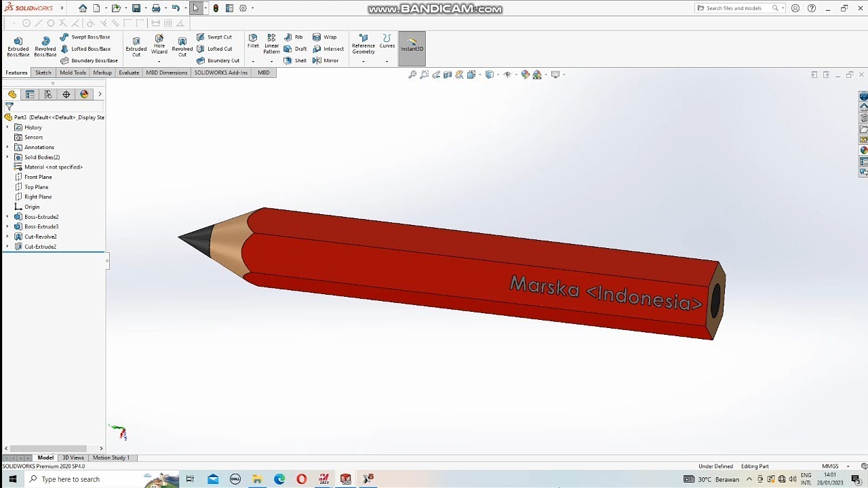Select the Linear Pattern tool
This screenshot has width=868, height=488.
pos(271,44)
